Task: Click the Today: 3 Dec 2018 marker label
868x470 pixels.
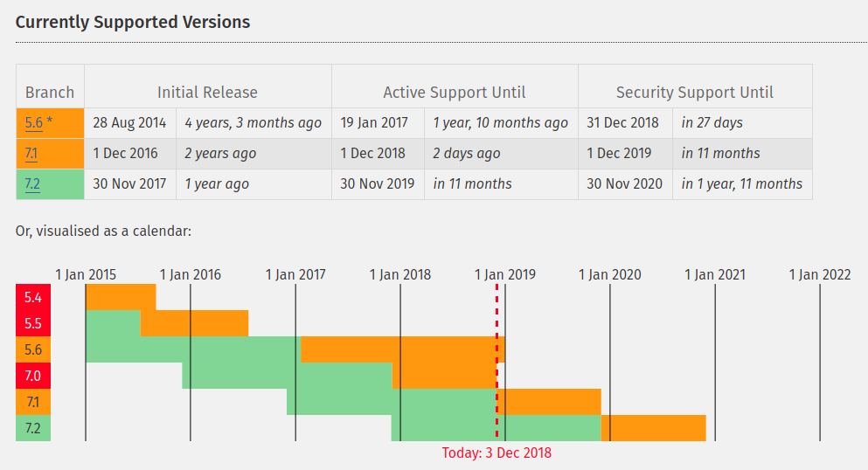Action: pos(496,453)
